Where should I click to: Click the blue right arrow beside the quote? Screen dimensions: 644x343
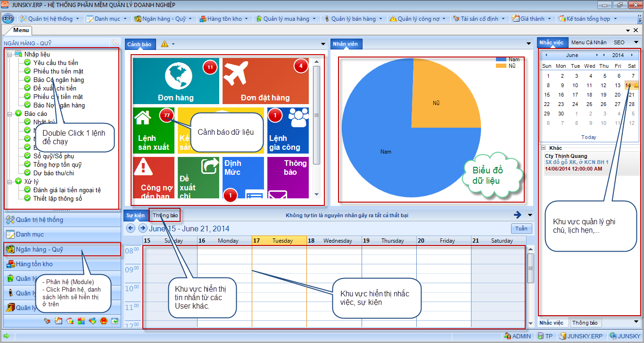coord(518,215)
